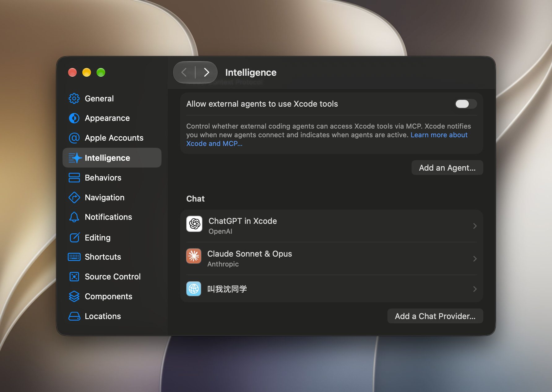Viewport: 552px width, 392px height.
Task: Click the Components layers icon
Action: tap(74, 296)
